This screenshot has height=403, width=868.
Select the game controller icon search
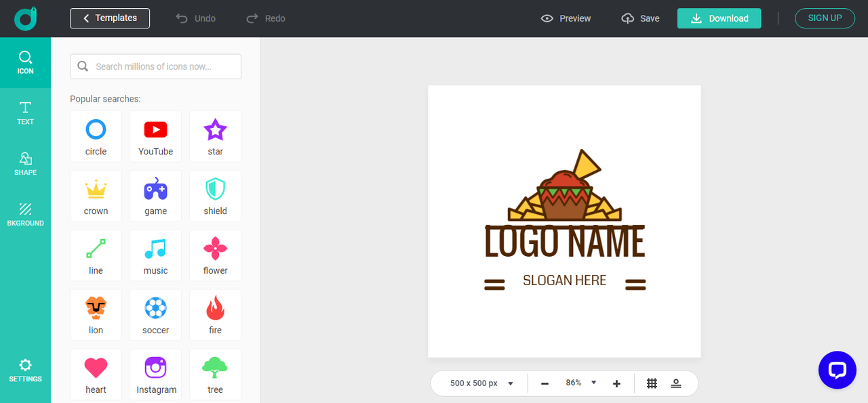tap(155, 196)
